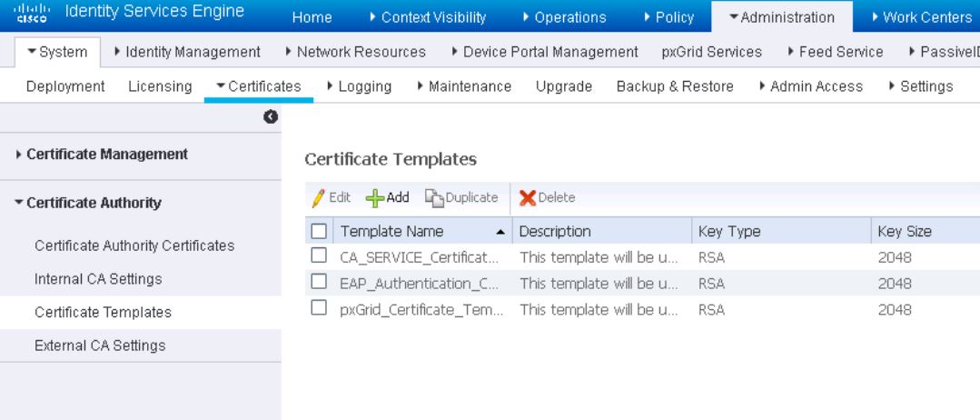This screenshot has width=980, height=420.
Task: Click 2048 in the pxGrid_Certificate row
Action: pyautogui.click(x=895, y=311)
